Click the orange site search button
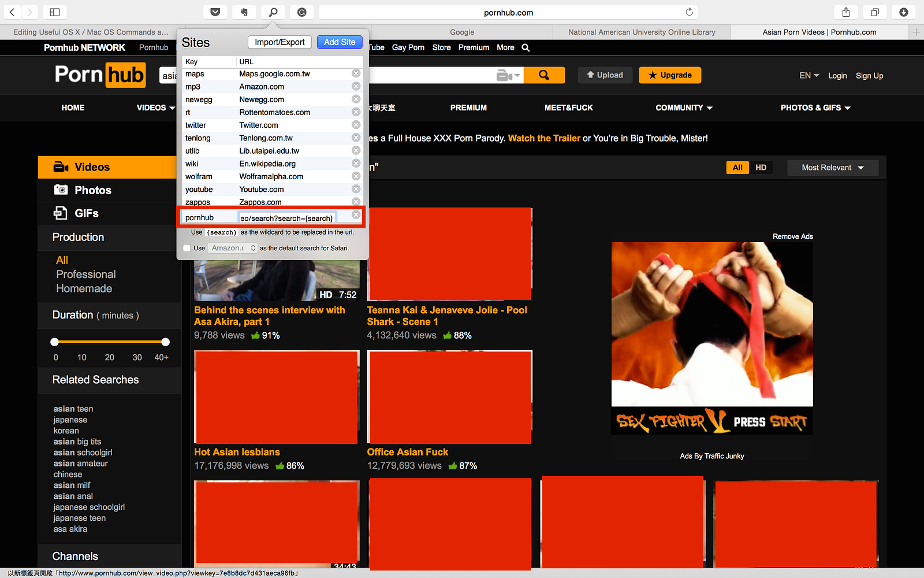Image resolution: width=924 pixels, height=578 pixels. pyautogui.click(x=544, y=75)
